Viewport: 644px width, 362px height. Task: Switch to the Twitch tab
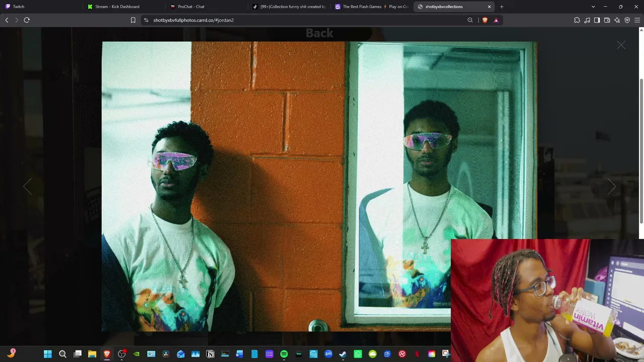point(41,7)
